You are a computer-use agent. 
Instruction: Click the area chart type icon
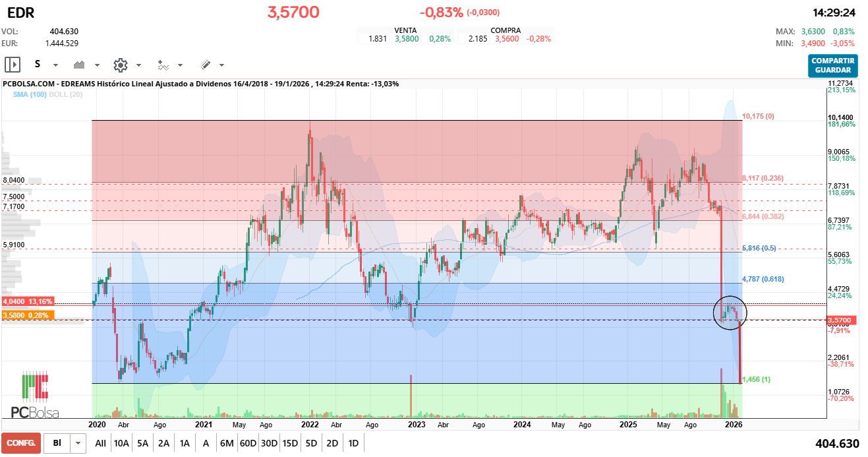pyautogui.click(x=80, y=65)
